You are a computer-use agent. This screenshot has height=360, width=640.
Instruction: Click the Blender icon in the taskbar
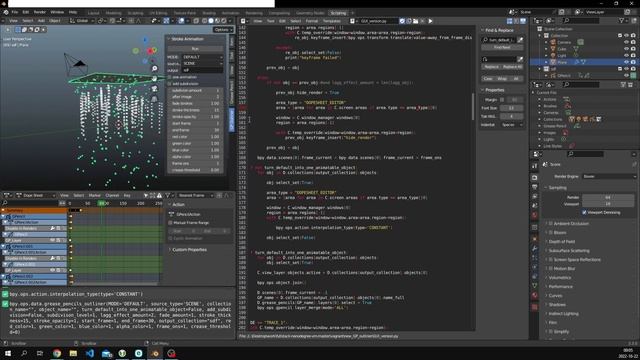click(x=155, y=353)
